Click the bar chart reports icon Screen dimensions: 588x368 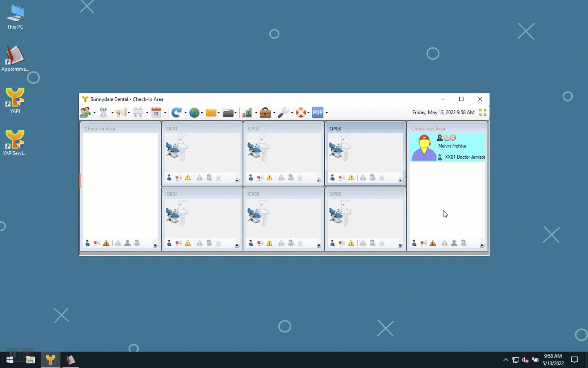[247, 112]
